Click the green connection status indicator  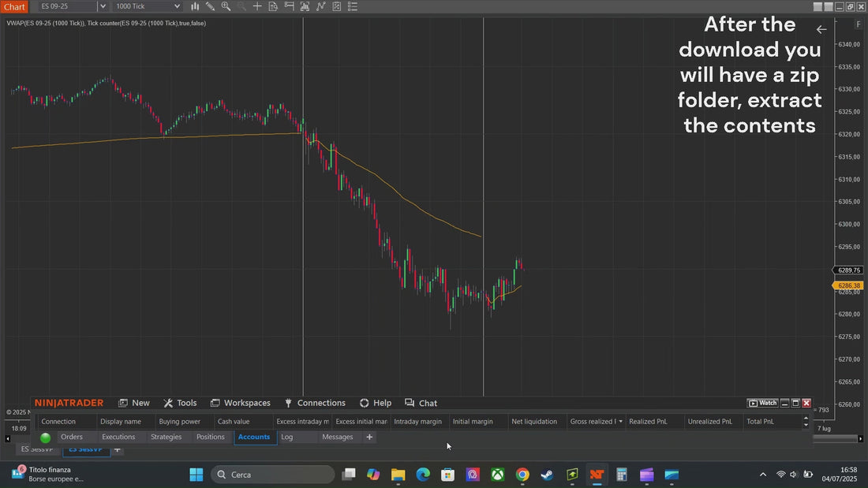coord(46,438)
